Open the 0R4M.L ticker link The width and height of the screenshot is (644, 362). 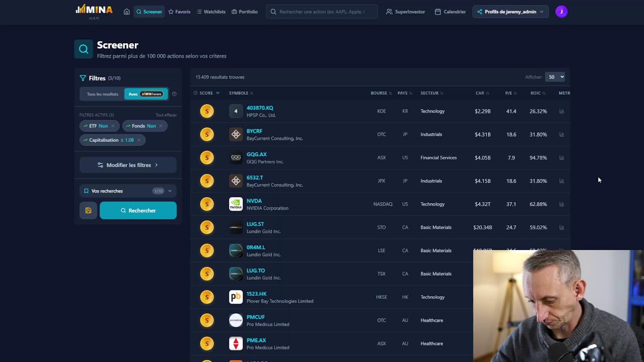(x=256, y=247)
